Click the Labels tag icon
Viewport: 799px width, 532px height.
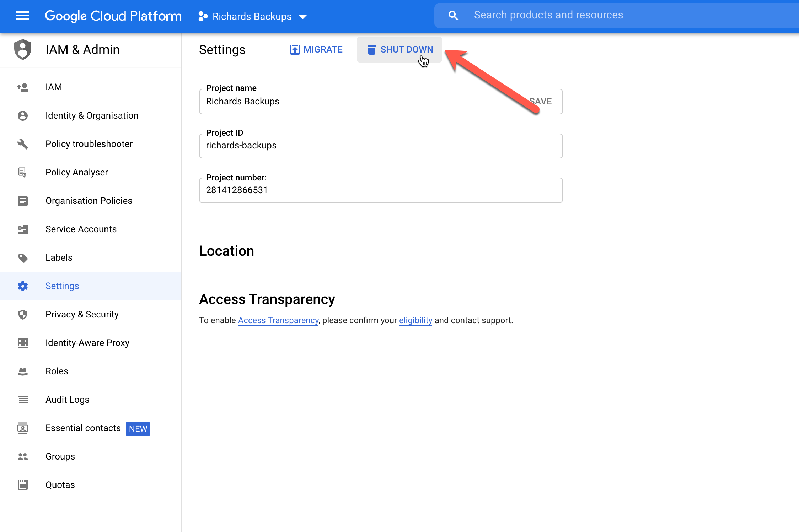pos(23,257)
